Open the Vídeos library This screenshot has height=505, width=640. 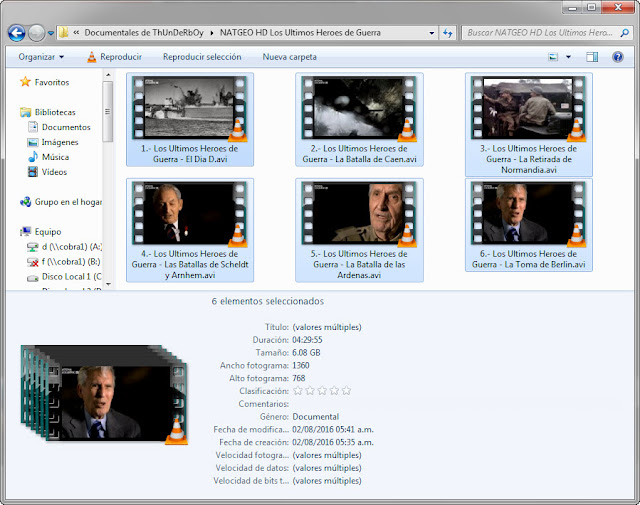pyautogui.click(x=54, y=172)
